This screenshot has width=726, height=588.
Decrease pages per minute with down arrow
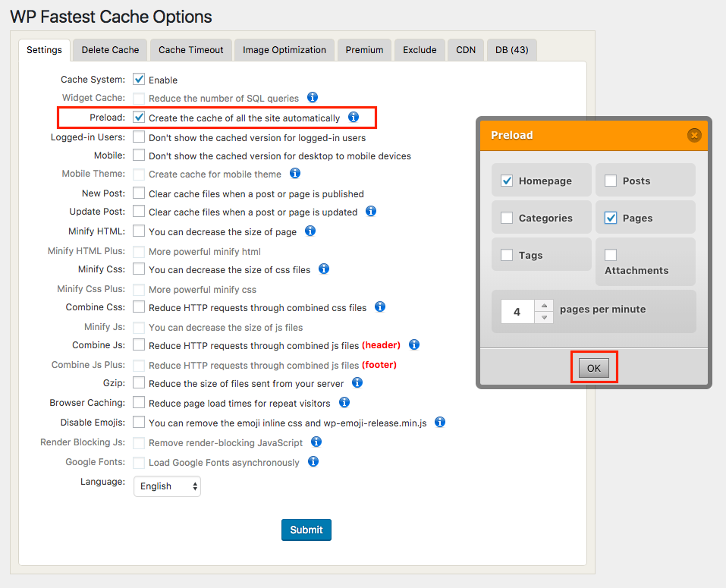pos(544,317)
